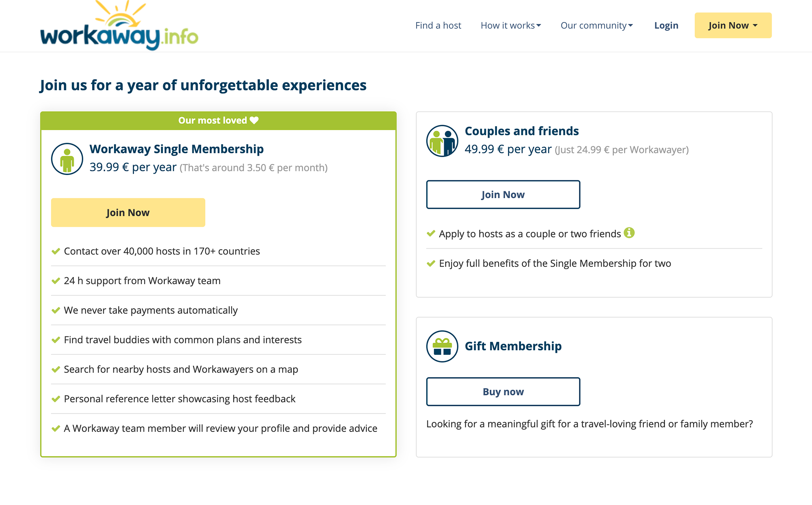Screen dimensions: 812x505
Task: Select Find a host menu item
Action: point(438,25)
